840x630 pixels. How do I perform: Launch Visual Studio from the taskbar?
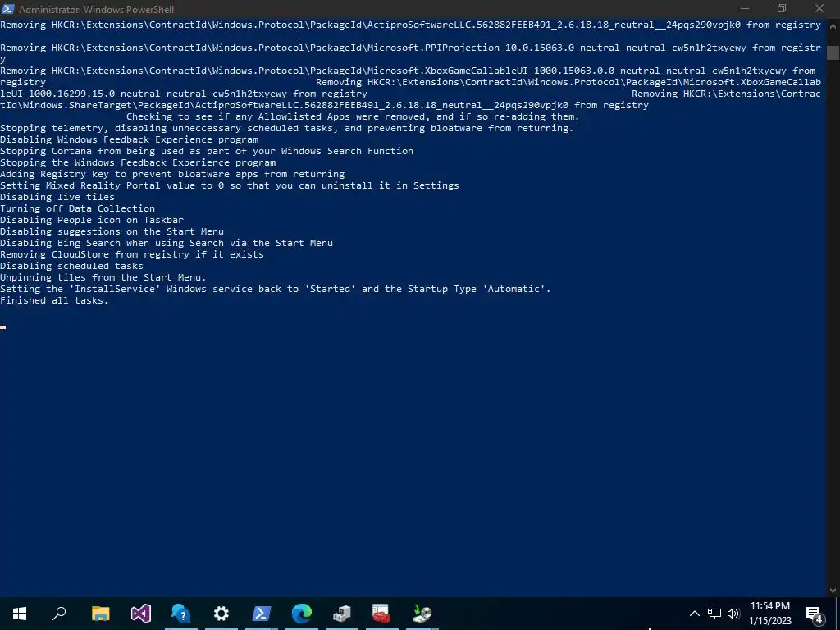pos(141,613)
